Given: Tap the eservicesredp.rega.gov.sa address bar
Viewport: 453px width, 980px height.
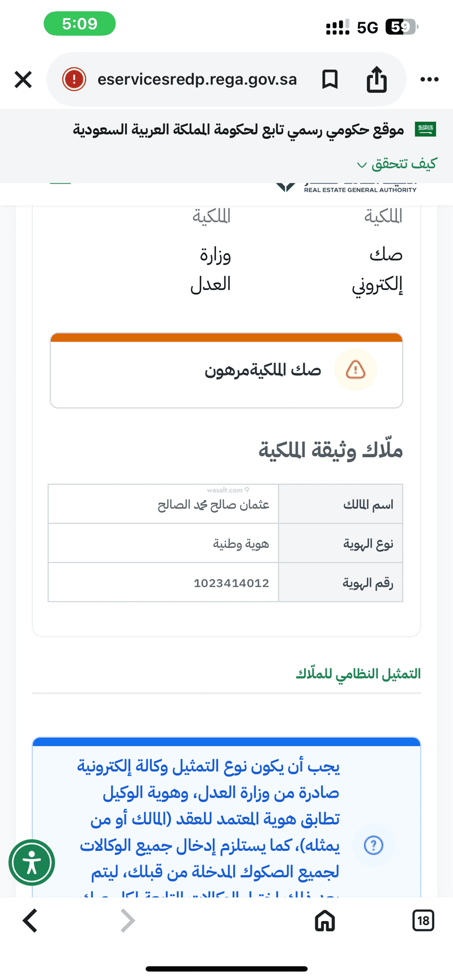Looking at the screenshot, I should [x=197, y=79].
